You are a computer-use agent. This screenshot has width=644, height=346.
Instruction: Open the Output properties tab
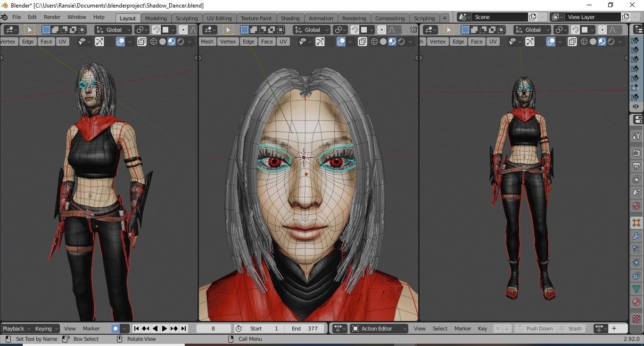point(636,166)
